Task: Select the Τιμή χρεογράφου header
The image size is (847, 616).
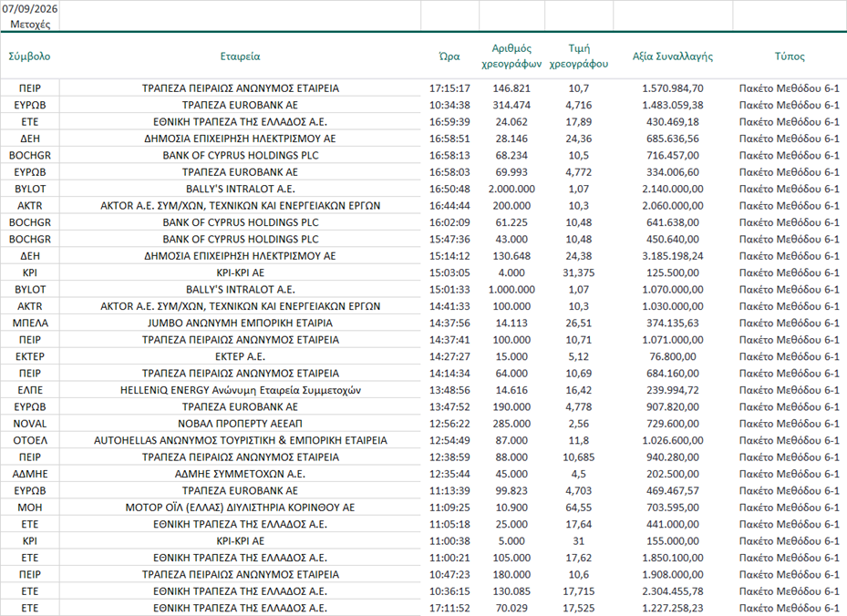Action: tap(579, 56)
